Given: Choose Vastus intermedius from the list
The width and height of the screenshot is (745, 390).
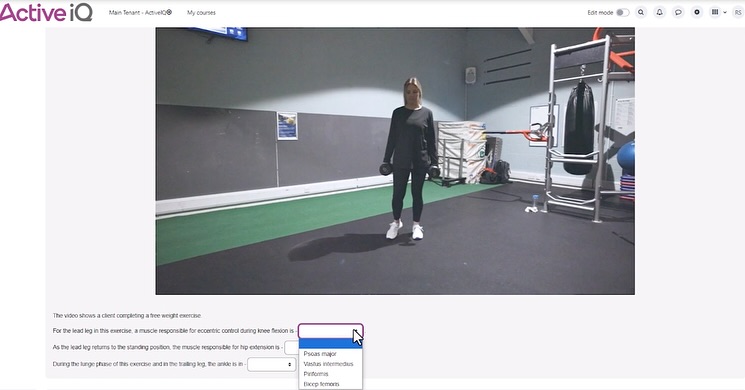Looking at the screenshot, I should coord(331,364).
